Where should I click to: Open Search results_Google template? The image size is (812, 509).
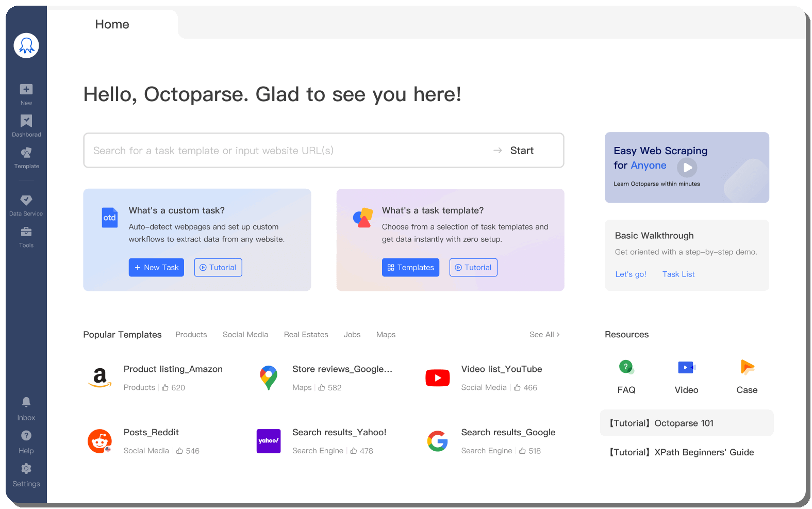pyautogui.click(x=508, y=433)
